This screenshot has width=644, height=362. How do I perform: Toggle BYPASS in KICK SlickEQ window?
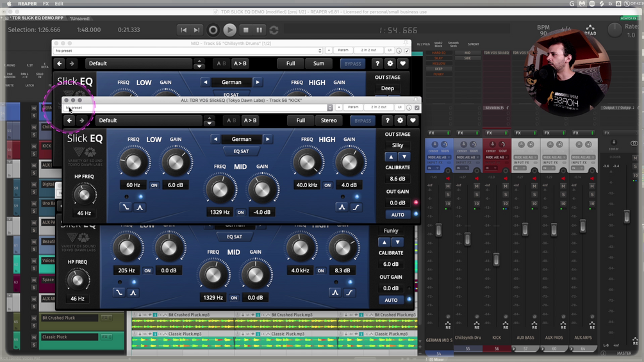point(363,120)
